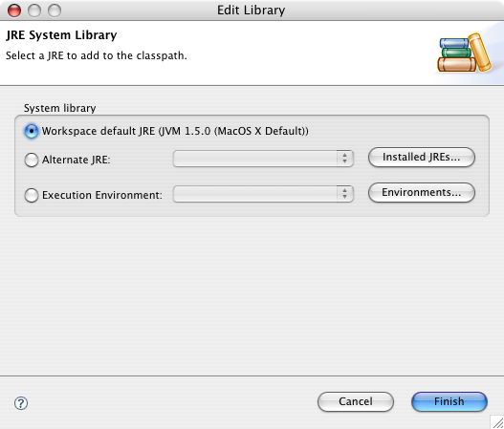Click the help question mark icon
This screenshot has height=429, width=504.
pyautogui.click(x=21, y=403)
